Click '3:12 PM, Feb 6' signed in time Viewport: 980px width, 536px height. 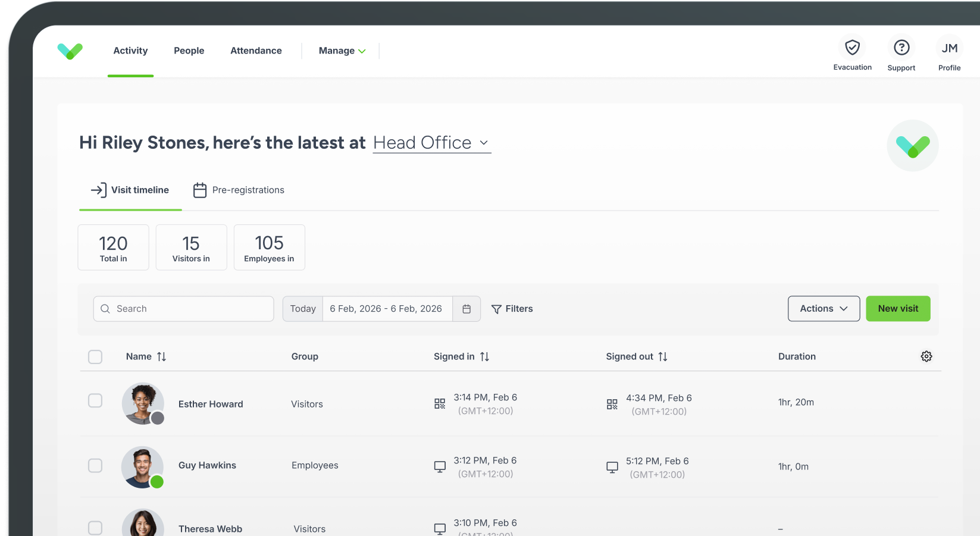485,461
